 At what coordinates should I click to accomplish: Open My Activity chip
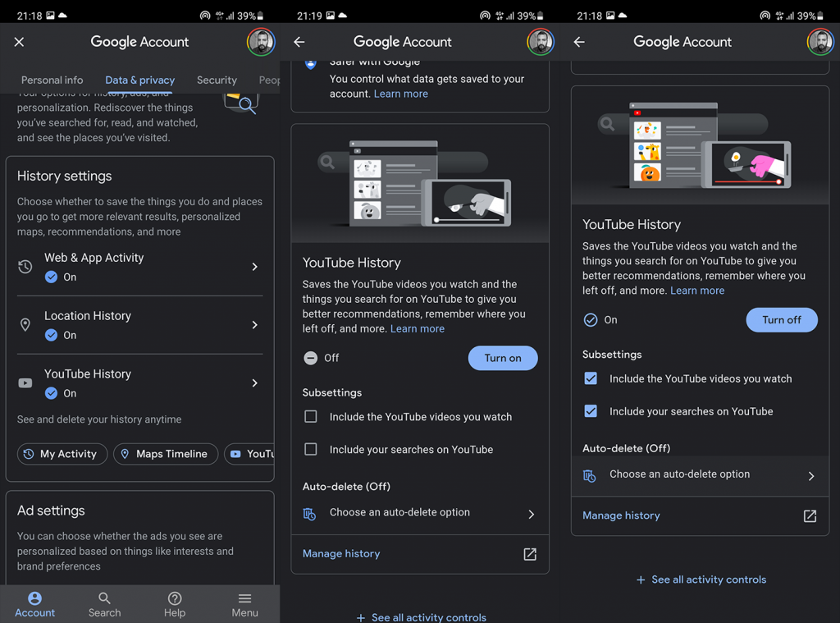point(62,454)
